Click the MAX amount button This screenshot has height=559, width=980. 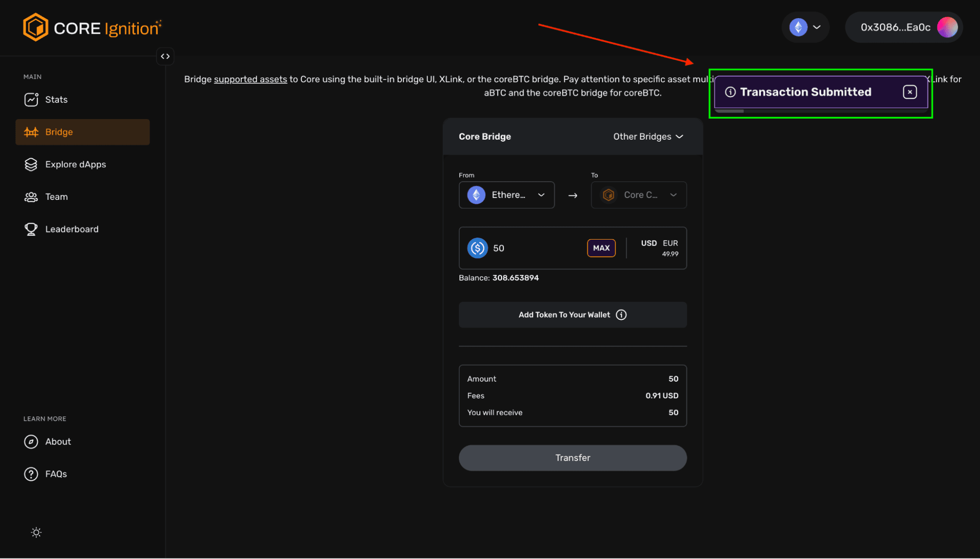click(x=601, y=248)
